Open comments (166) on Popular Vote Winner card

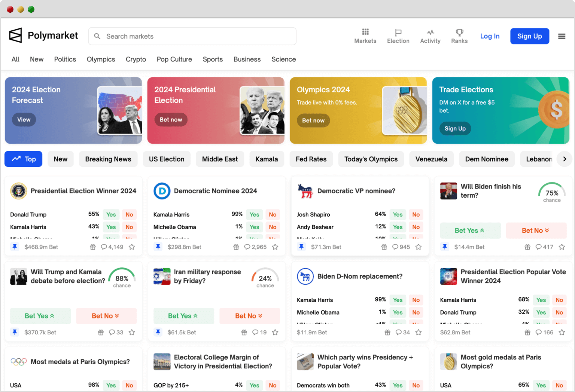[544, 332]
